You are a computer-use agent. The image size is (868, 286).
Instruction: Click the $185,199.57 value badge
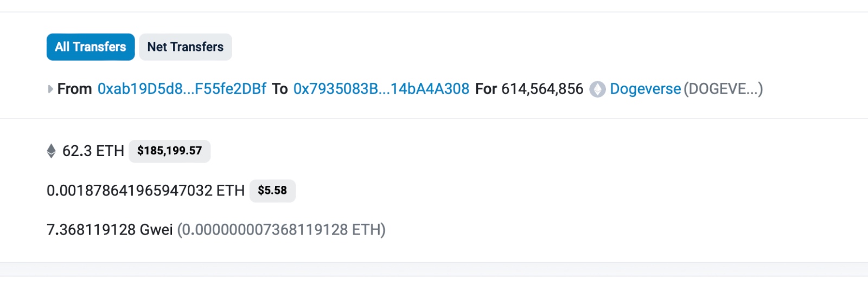click(169, 151)
